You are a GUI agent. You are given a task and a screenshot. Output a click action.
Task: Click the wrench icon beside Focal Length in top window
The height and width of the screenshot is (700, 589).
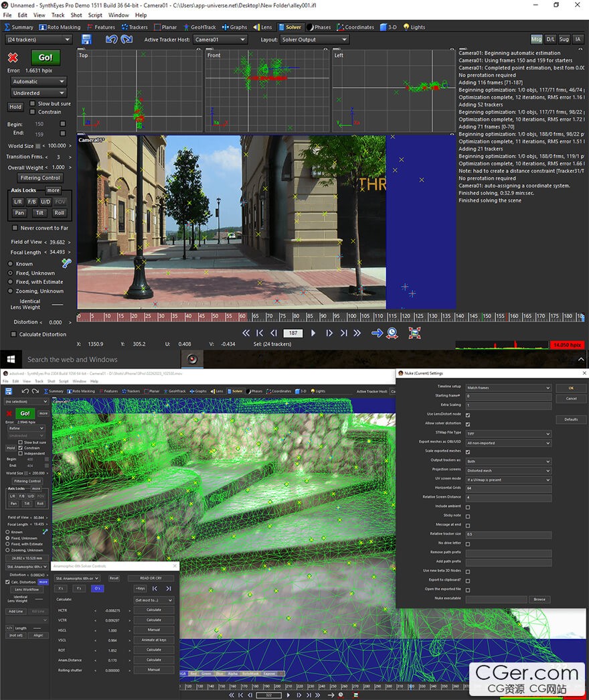click(66, 263)
